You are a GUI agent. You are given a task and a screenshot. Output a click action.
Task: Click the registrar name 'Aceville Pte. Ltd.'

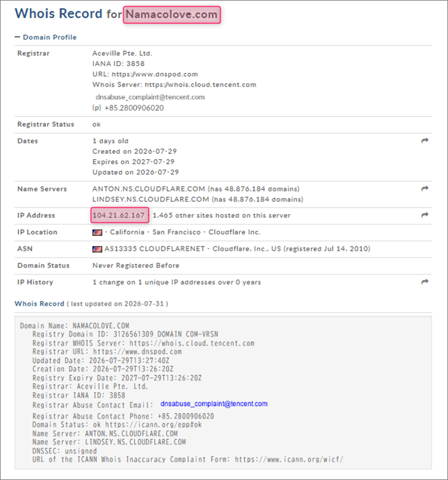123,53
